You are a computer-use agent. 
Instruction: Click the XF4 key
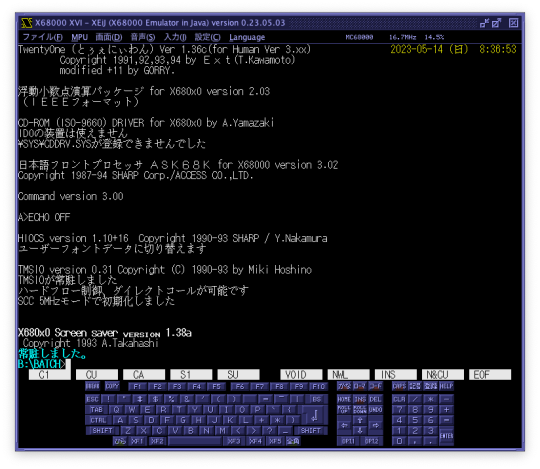pos(255,441)
